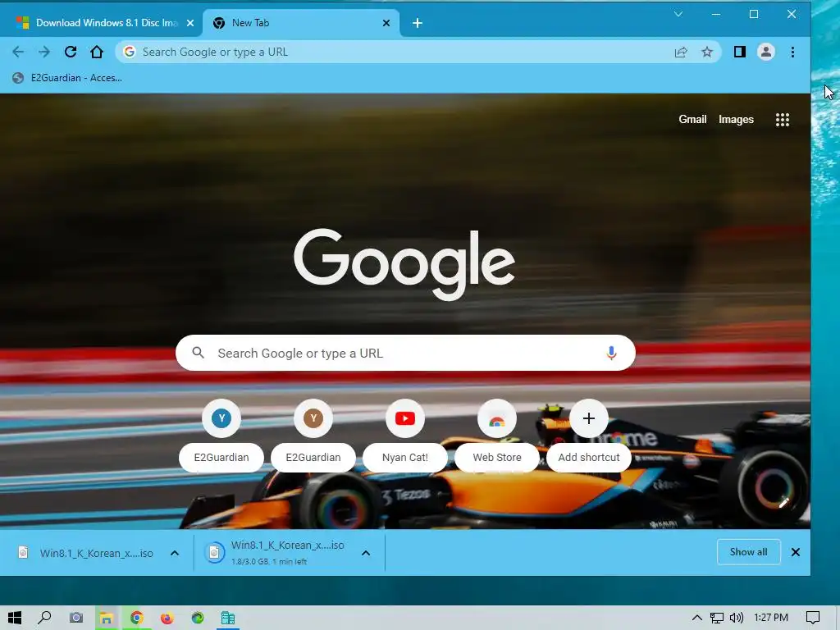Open Chrome's three-dot menu

(x=793, y=52)
